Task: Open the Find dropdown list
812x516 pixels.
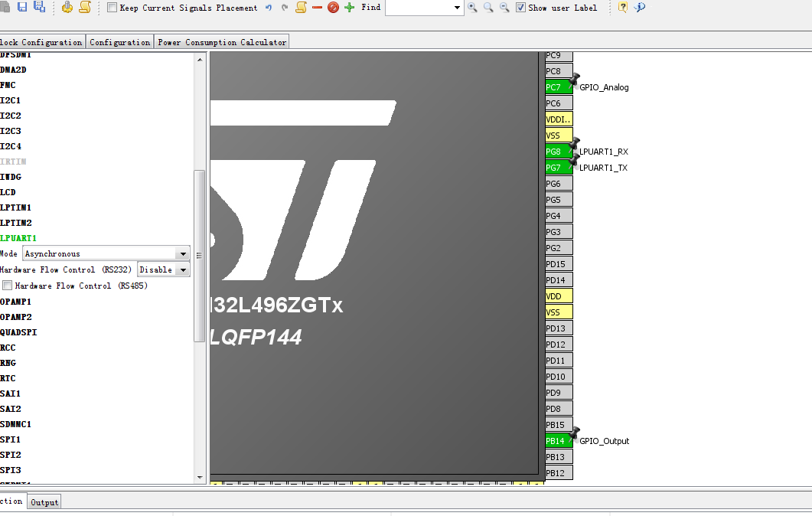Action: [x=457, y=7]
